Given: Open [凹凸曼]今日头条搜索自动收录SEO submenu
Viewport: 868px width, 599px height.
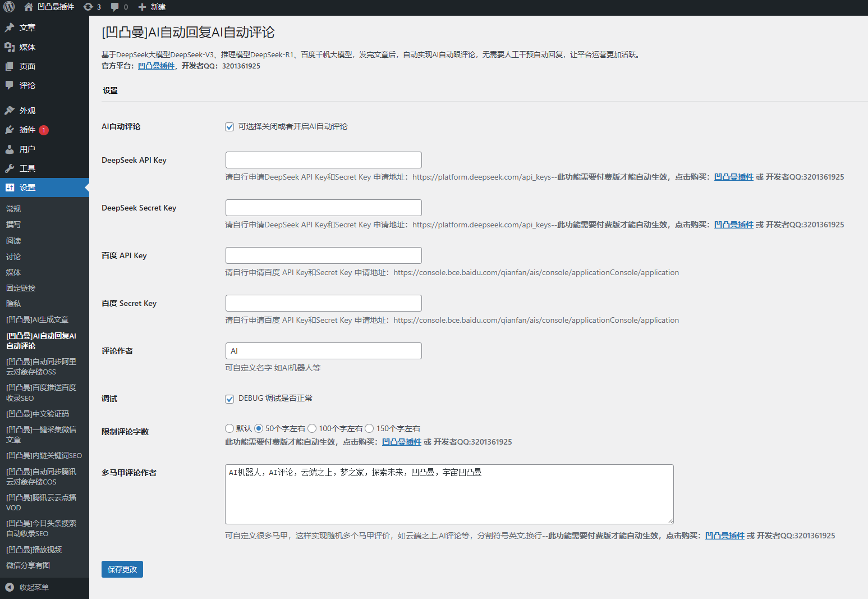Looking at the screenshot, I should [x=41, y=528].
